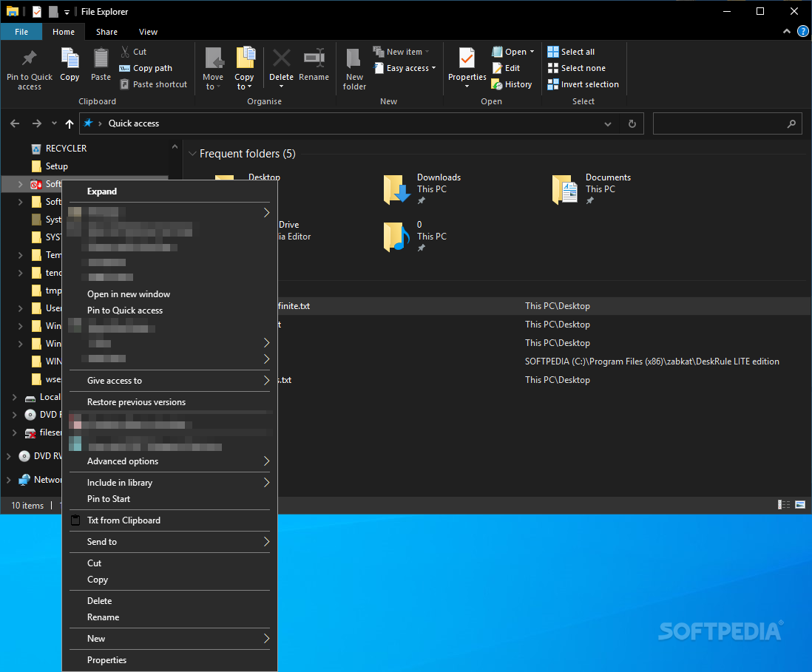Select the RECYCLER tree item
This screenshot has height=672, width=812.
pos(60,149)
